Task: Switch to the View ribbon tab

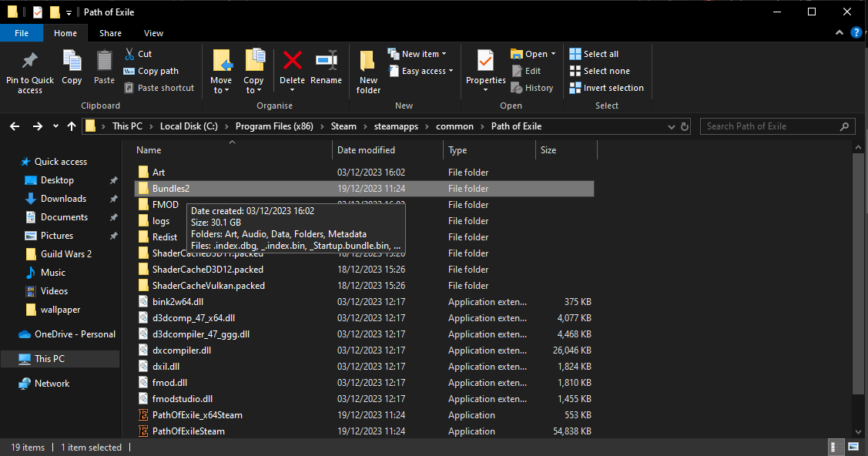Action: [x=153, y=33]
